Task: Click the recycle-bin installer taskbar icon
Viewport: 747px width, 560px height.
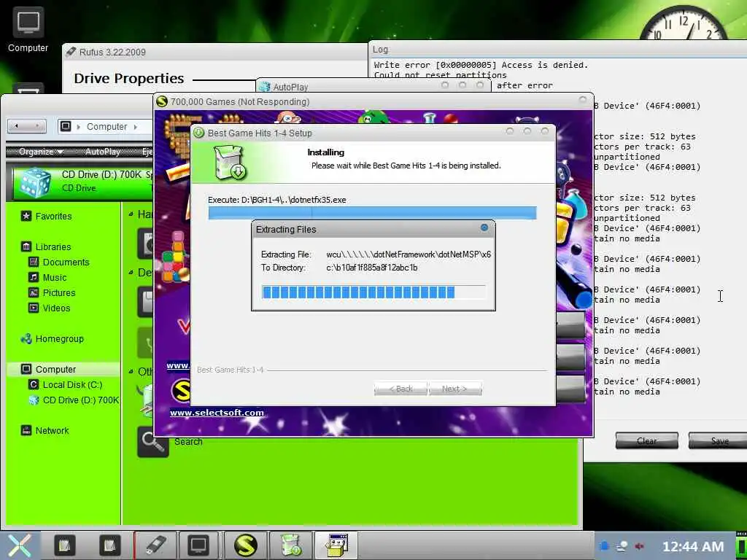Action: tap(290, 545)
